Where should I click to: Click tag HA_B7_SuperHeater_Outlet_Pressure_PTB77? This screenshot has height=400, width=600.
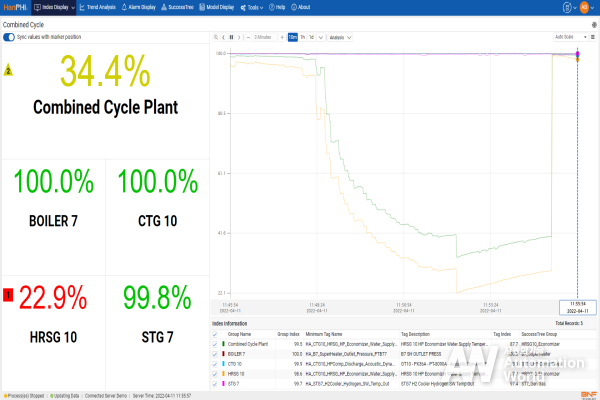[x=346, y=354]
